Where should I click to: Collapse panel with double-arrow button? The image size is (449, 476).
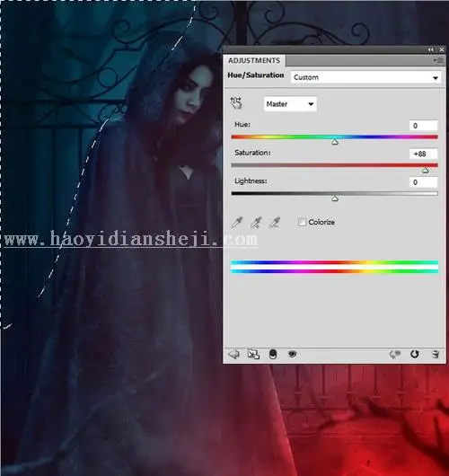[431, 49]
